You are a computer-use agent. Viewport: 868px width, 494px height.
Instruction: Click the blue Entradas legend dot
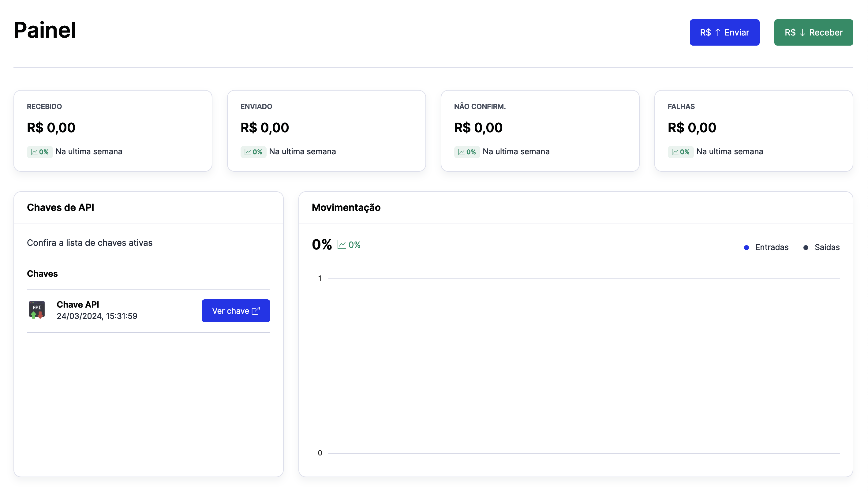[746, 248]
